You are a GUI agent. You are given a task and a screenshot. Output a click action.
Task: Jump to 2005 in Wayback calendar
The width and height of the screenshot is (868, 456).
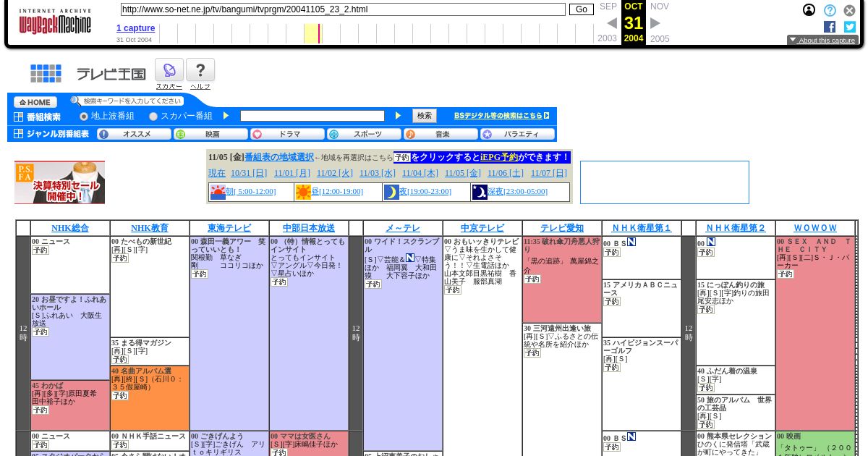click(660, 39)
